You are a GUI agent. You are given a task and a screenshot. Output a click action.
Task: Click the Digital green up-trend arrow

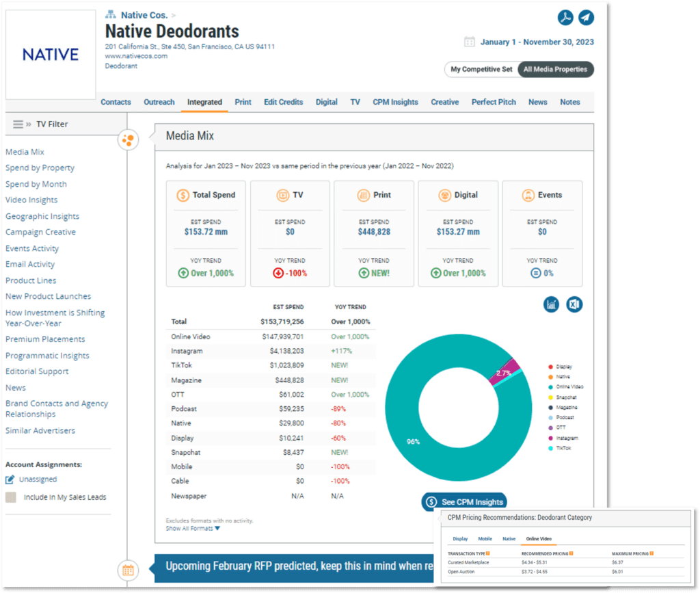[435, 273]
